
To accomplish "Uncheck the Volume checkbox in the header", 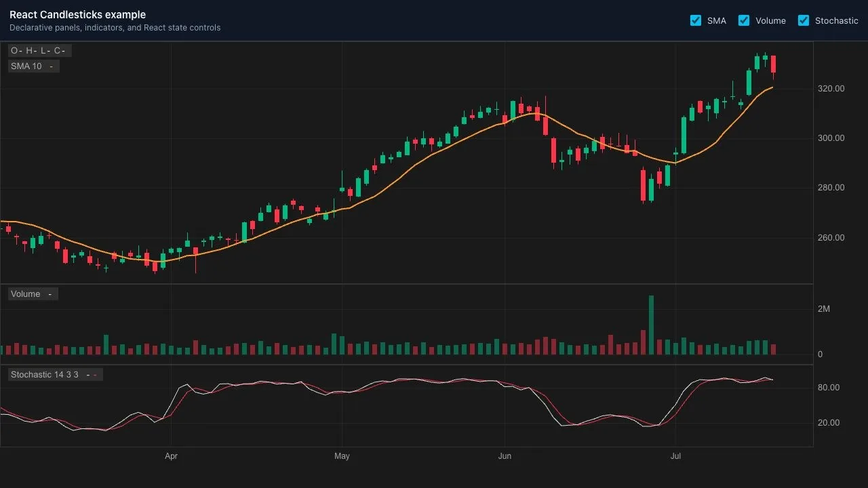I will [x=744, y=20].
